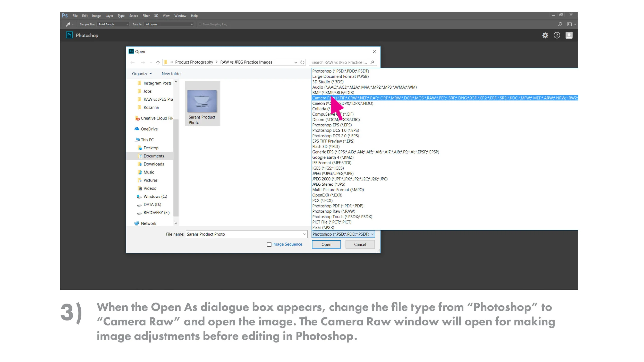Open the RECOVERY (E:) drive
Viewport: 644px width, 362px height.
click(153, 213)
